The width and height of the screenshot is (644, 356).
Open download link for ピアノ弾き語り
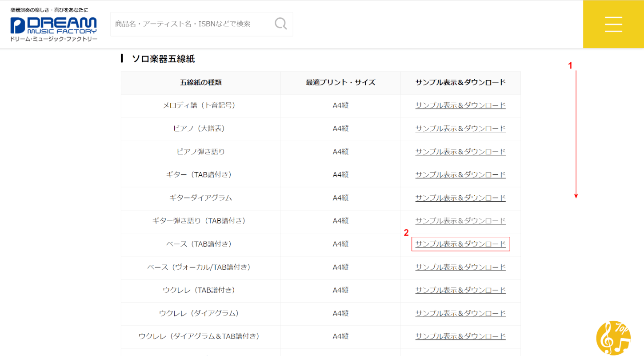pyautogui.click(x=460, y=152)
